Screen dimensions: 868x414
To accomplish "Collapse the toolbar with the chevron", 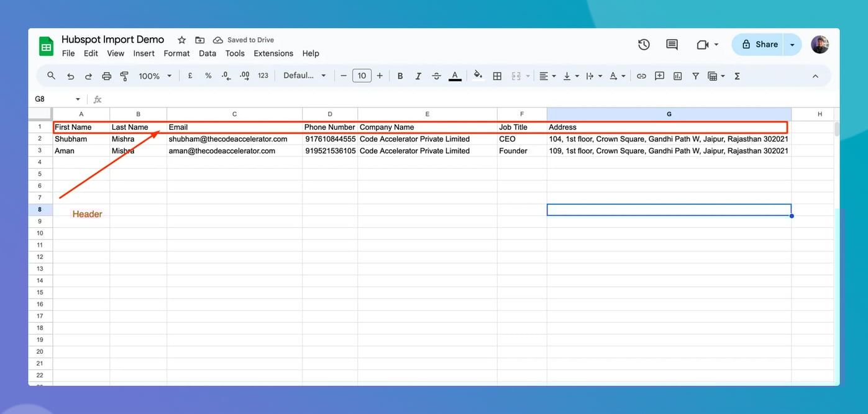I will click(815, 75).
